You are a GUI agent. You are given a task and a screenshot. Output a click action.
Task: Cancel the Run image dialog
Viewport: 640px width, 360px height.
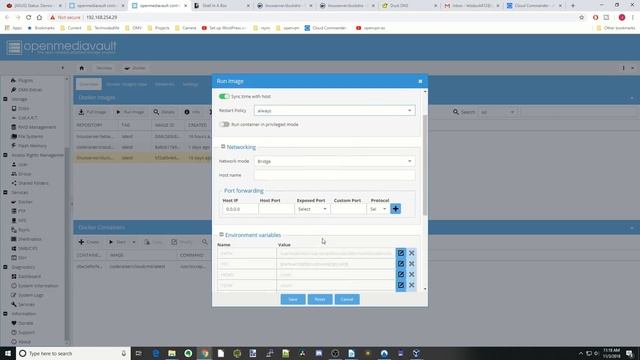(347, 299)
